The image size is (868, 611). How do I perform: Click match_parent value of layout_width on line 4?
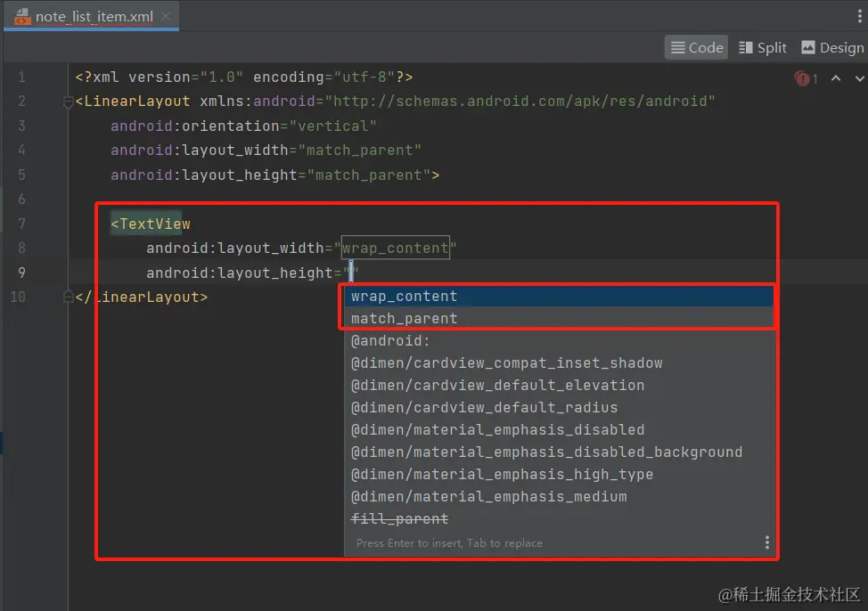coord(360,150)
